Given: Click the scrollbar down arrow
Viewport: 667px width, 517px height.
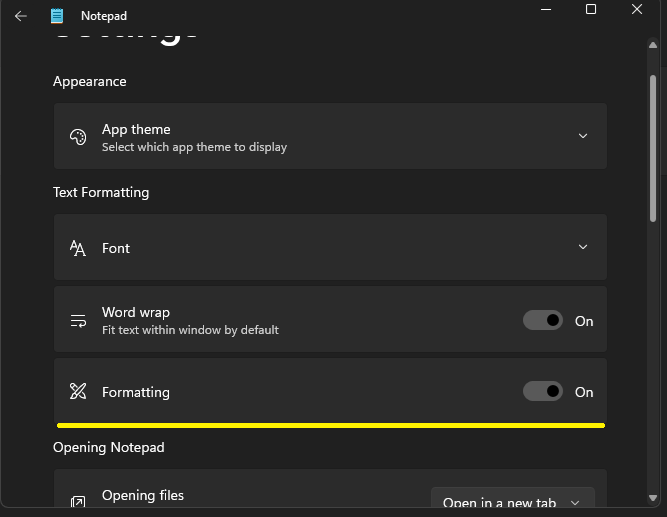Looking at the screenshot, I should pyautogui.click(x=653, y=498).
